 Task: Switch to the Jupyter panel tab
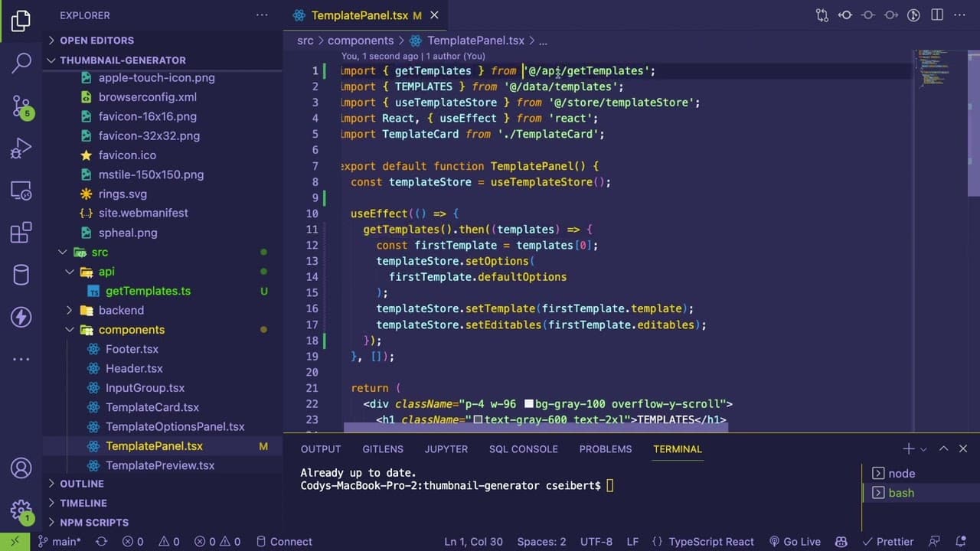coord(446,449)
